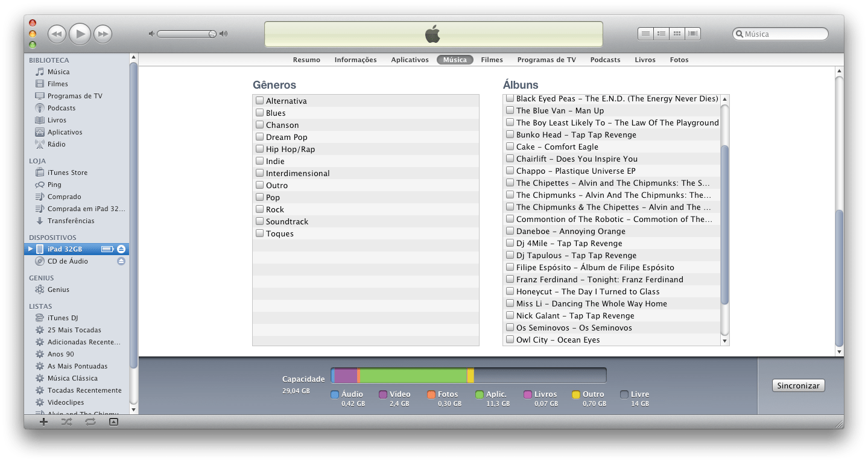Open the iTunes DJ icon
The height and width of the screenshot is (462, 868).
coord(40,318)
